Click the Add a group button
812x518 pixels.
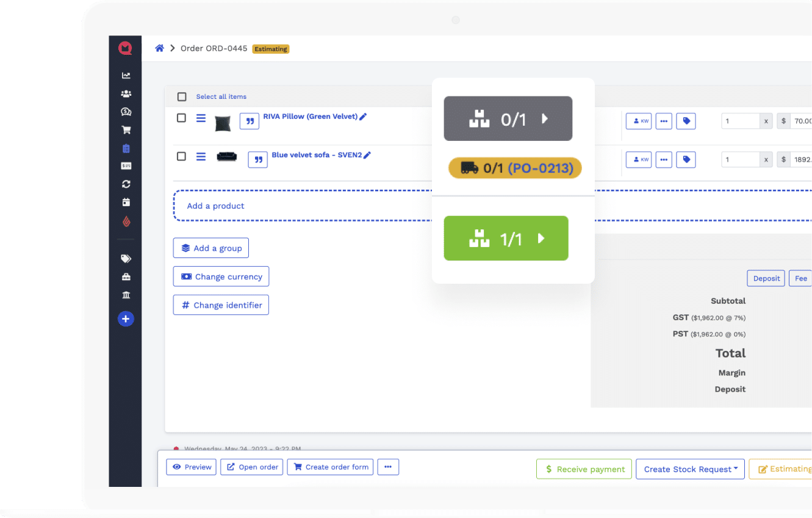[x=211, y=248]
